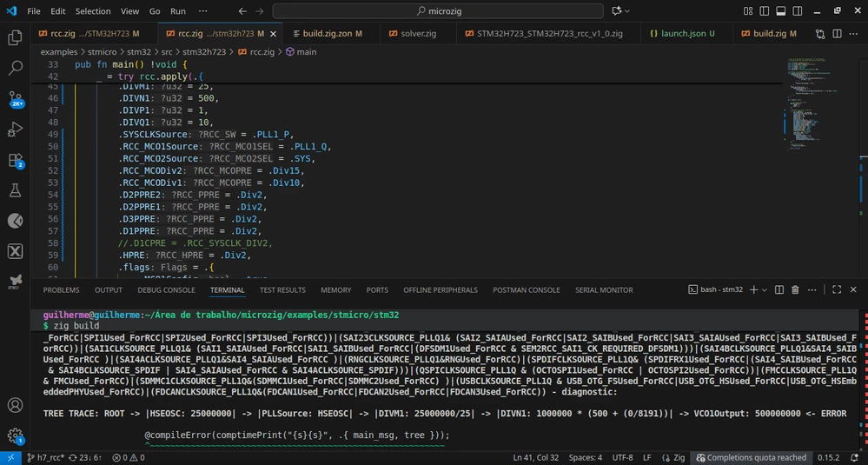Viewport: 868px width, 465px height.
Task: Open the Manage gear icon
Action: click(15, 435)
